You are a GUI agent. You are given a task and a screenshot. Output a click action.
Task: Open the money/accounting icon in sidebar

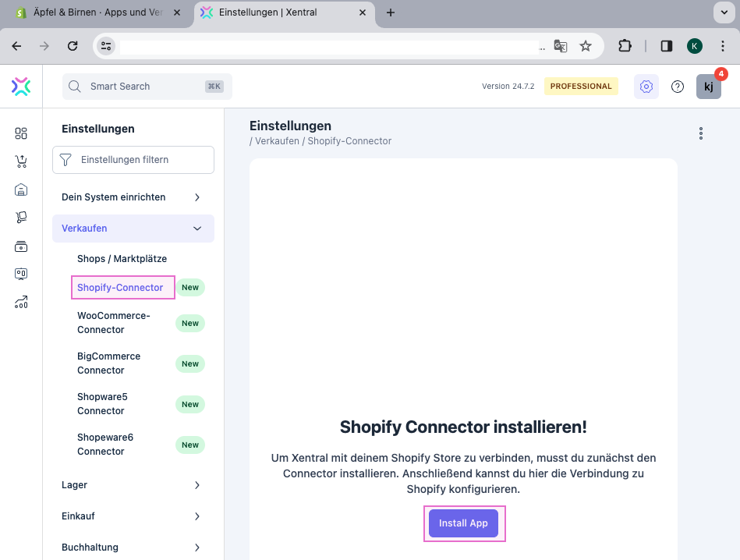tap(21, 246)
